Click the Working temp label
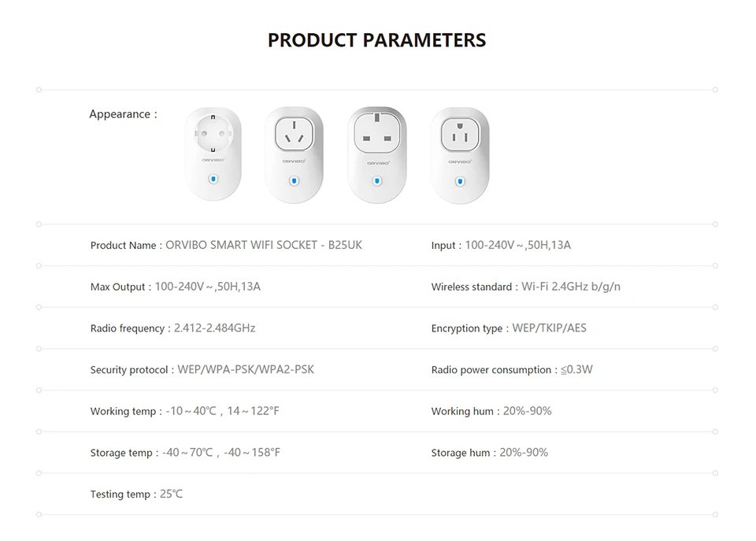The width and height of the screenshot is (756, 541). pos(126,411)
